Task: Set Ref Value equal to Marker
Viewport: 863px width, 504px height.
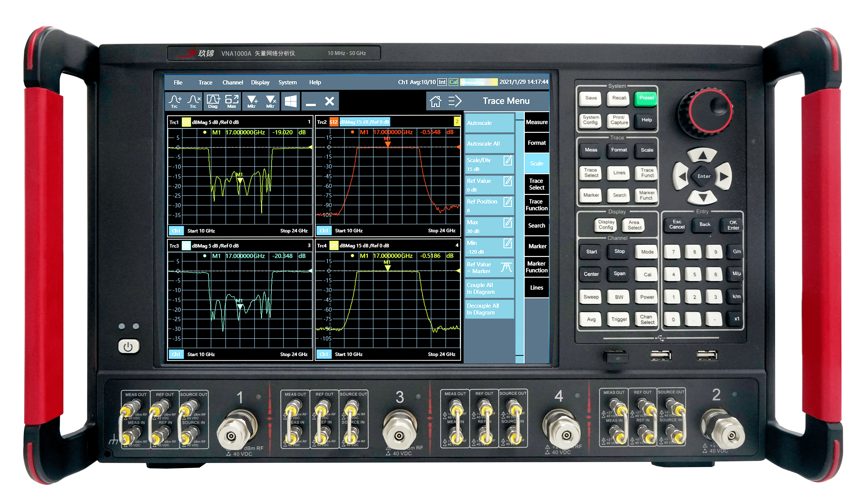Action: [x=489, y=268]
